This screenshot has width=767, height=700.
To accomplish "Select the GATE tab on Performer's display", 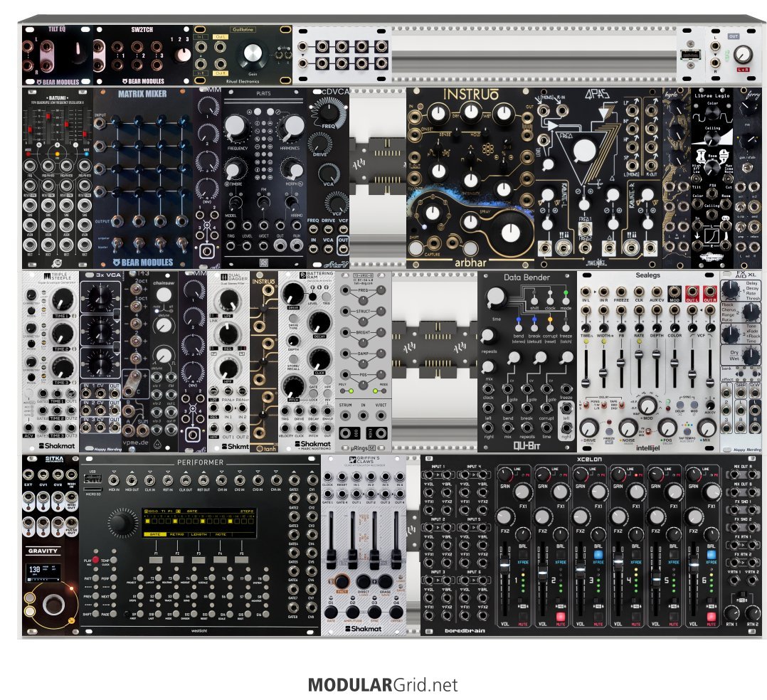I will pyautogui.click(x=155, y=534).
